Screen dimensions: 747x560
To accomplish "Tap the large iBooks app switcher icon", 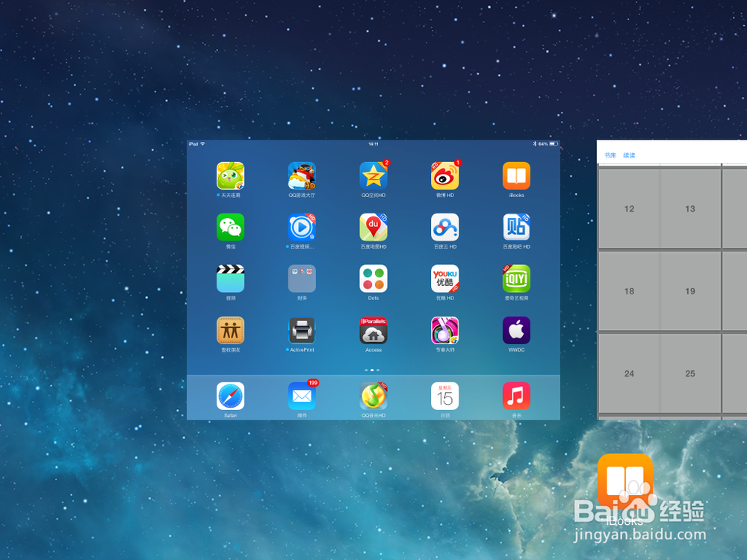I will pyautogui.click(x=625, y=481).
